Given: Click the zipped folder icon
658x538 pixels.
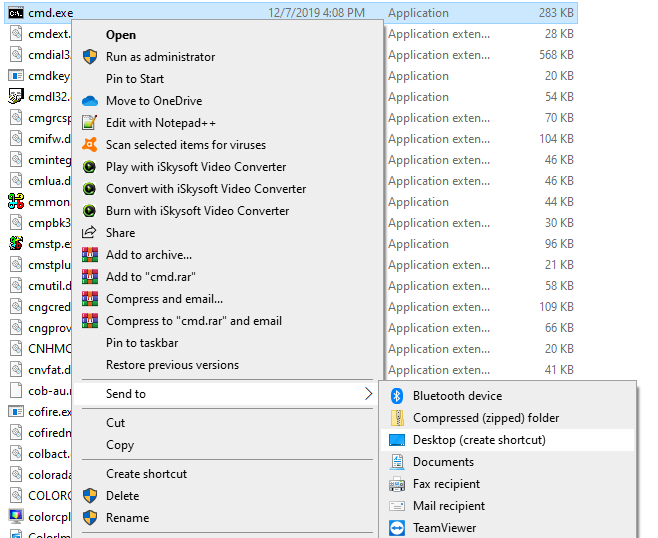Looking at the screenshot, I should click(397, 418).
